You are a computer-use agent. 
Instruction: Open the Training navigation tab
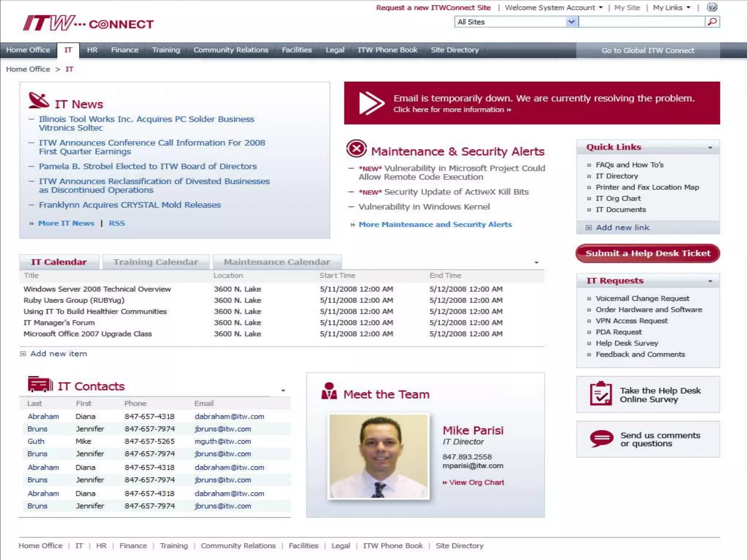pos(166,50)
